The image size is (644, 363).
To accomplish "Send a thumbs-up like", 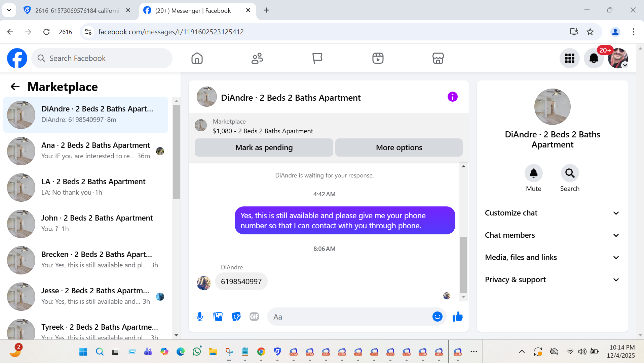I will click(x=457, y=317).
